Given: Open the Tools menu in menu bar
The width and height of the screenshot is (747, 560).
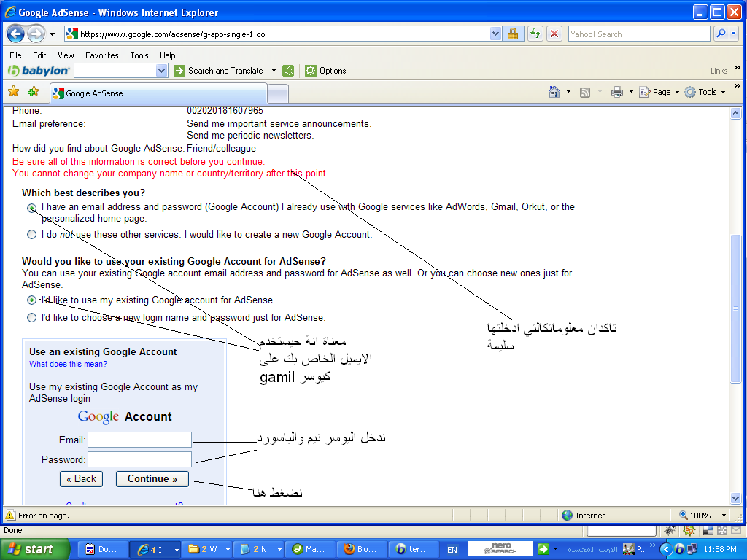Looking at the screenshot, I should point(139,55).
